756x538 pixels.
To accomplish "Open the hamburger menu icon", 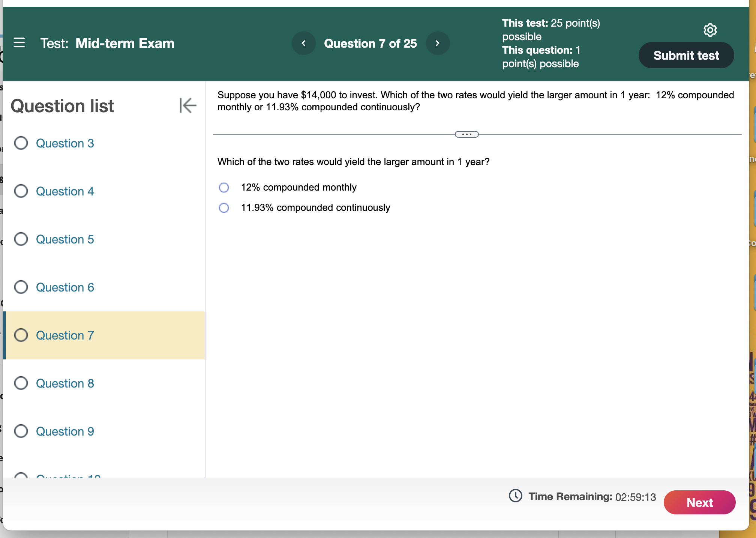I will pos(19,43).
